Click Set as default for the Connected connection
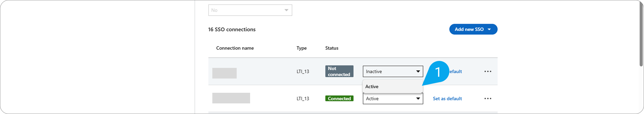The height and width of the screenshot is (114, 644). click(447, 99)
